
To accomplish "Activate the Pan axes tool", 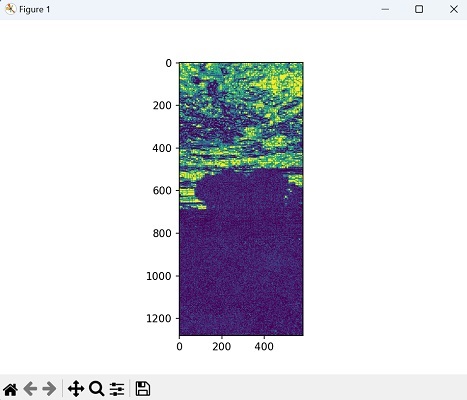I will click(x=76, y=389).
